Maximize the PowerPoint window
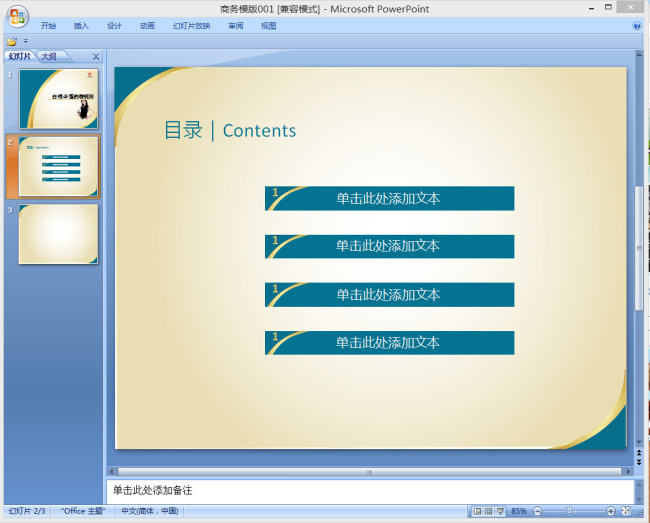 (608, 7)
